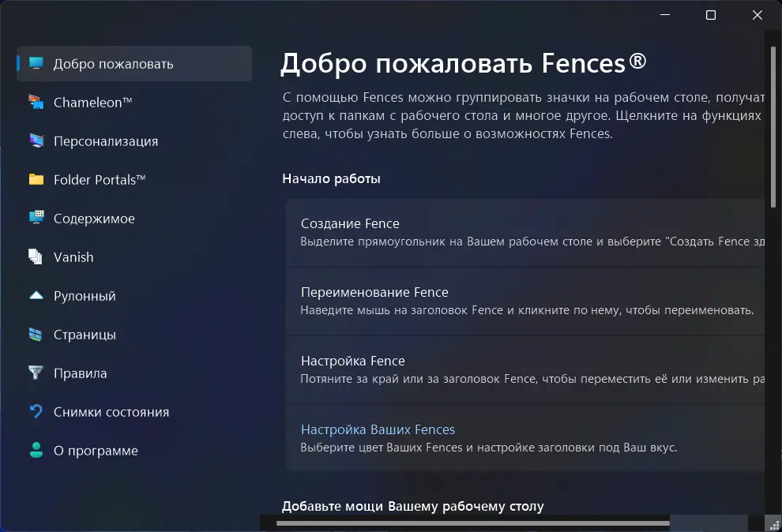Click the Добавьте мощи Вашему рабочему столу heading
Viewport: 782px width, 532px height.
pos(413,506)
